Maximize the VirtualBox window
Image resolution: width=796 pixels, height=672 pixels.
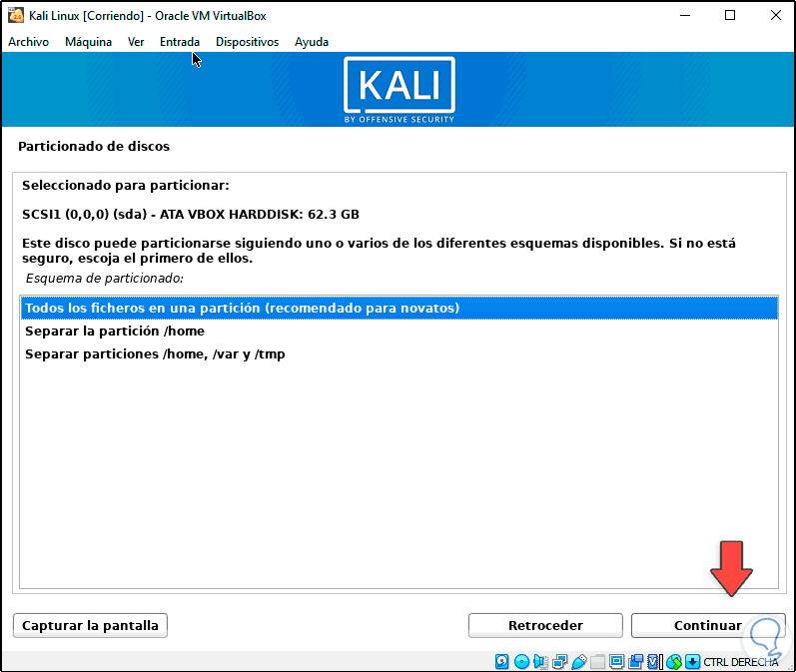(x=730, y=15)
